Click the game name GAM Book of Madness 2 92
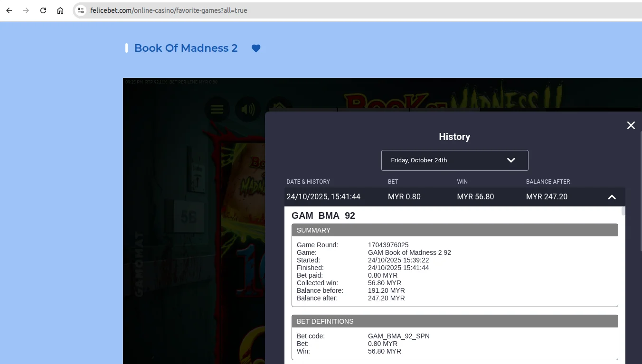 pyautogui.click(x=409, y=252)
